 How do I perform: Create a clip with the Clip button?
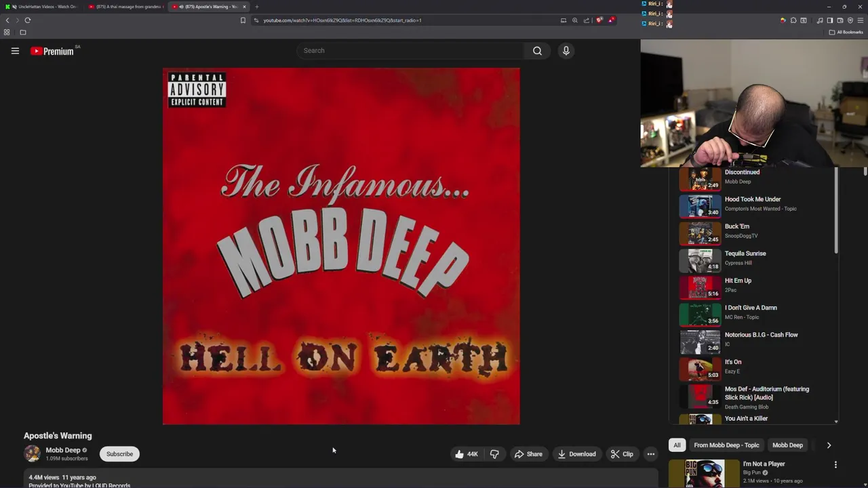(x=621, y=454)
